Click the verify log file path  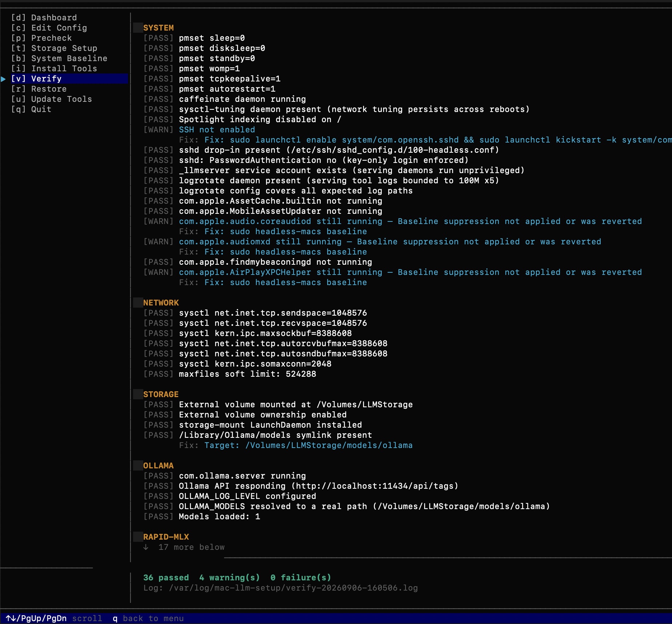coord(293,588)
